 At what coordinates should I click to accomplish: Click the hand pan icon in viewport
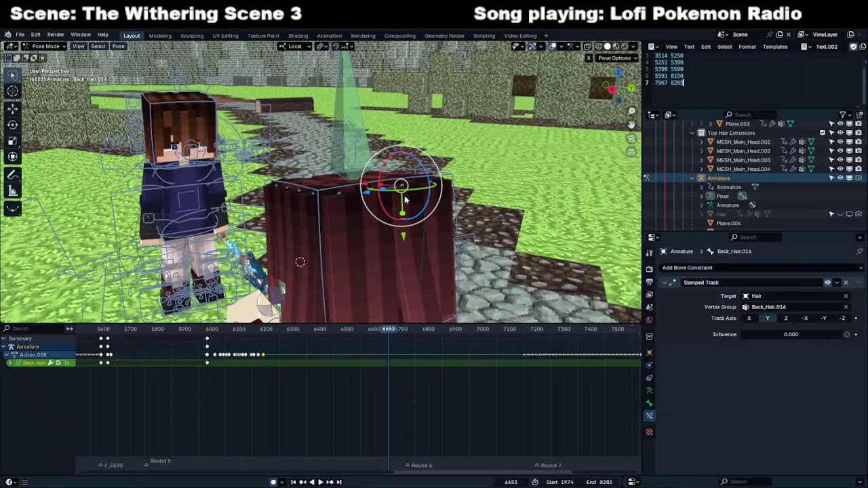(631, 125)
